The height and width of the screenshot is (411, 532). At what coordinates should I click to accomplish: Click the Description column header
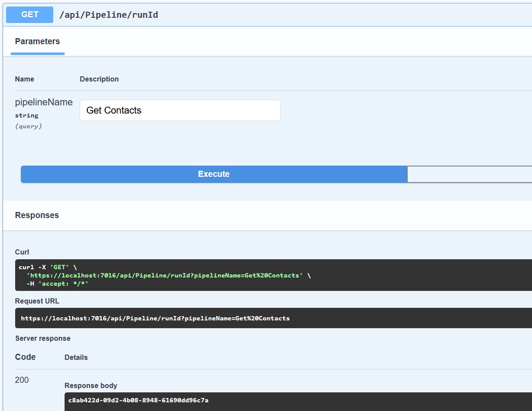point(99,79)
